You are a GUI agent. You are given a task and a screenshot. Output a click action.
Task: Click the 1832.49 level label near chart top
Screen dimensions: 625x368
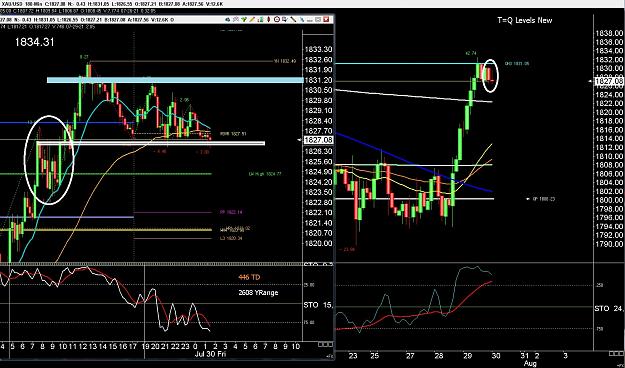point(285,61)
